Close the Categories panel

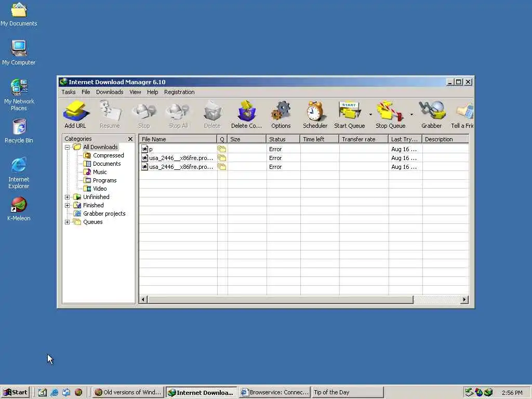(130, 139)
